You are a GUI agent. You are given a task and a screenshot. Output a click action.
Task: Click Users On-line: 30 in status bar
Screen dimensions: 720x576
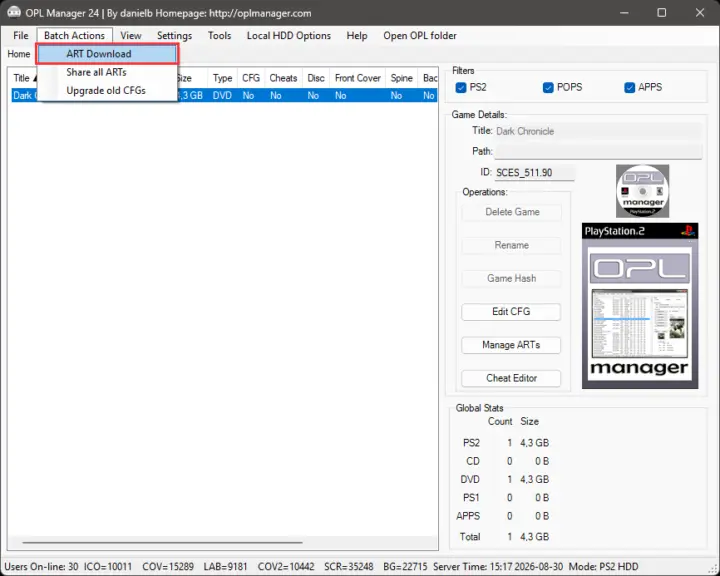pyautogui.click(x=41, y=567)
